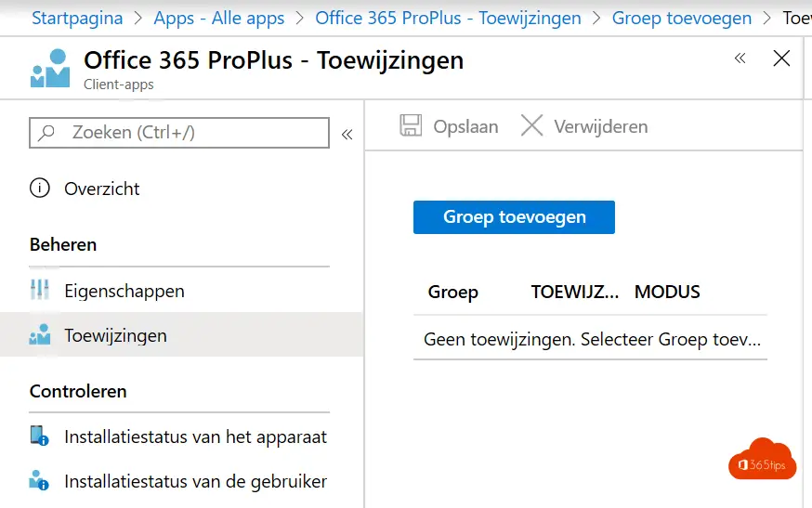Viewport: 812px width, 508px height.
Task: Click the 'Geen toewijzingen' table row text
Action: pos(592,340)
